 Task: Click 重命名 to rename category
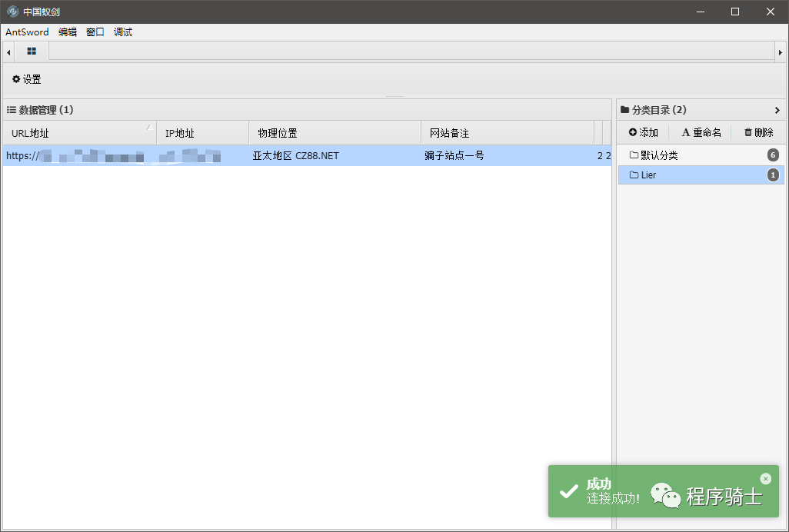click(701, 133)
